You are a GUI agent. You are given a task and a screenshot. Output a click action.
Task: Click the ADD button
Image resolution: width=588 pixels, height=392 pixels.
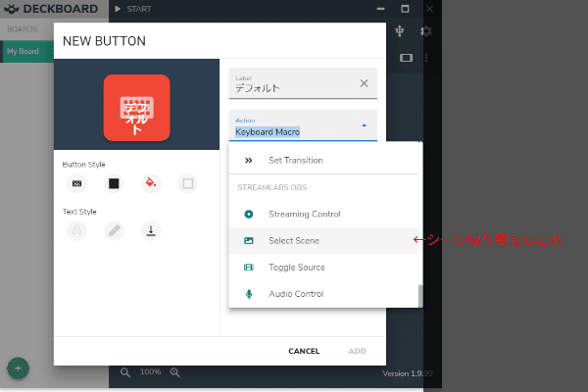tap(357, 351)
